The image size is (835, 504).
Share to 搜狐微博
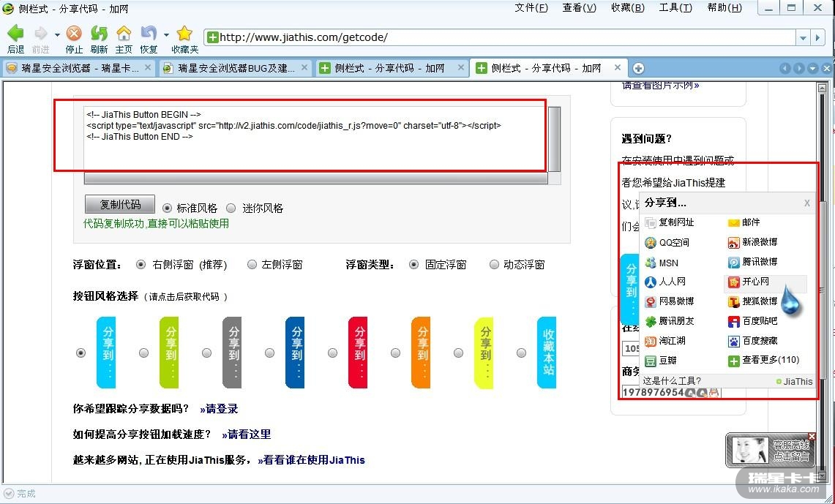pyautogui.click(x=753, y=302)
